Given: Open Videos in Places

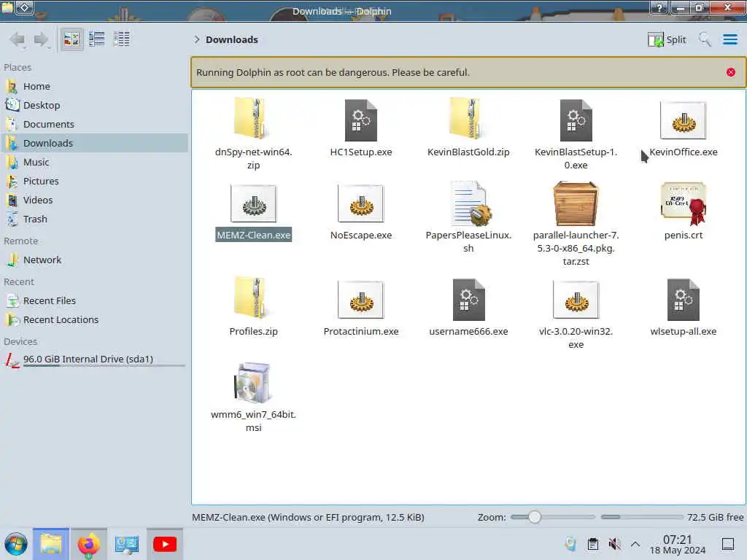Looking at the screenshot, I should point(96,201).
